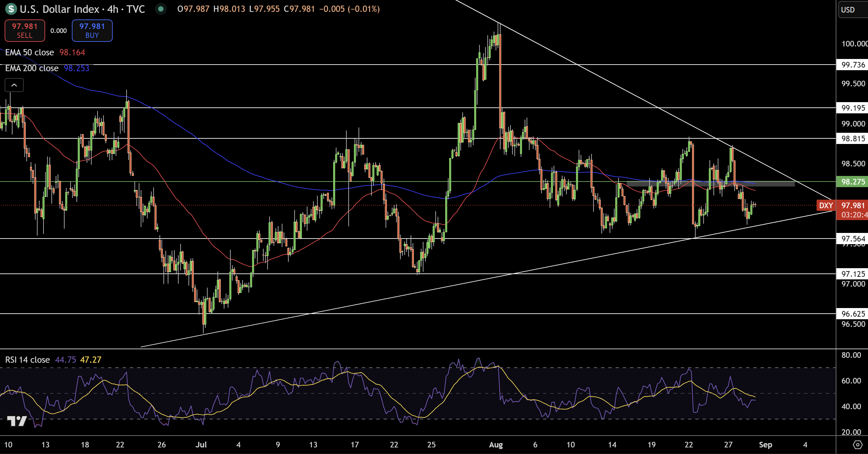Collapse the indicator list with the chevron button
Image resolution: width=868 pixels, height=454 pixels.
click(14, 85)
